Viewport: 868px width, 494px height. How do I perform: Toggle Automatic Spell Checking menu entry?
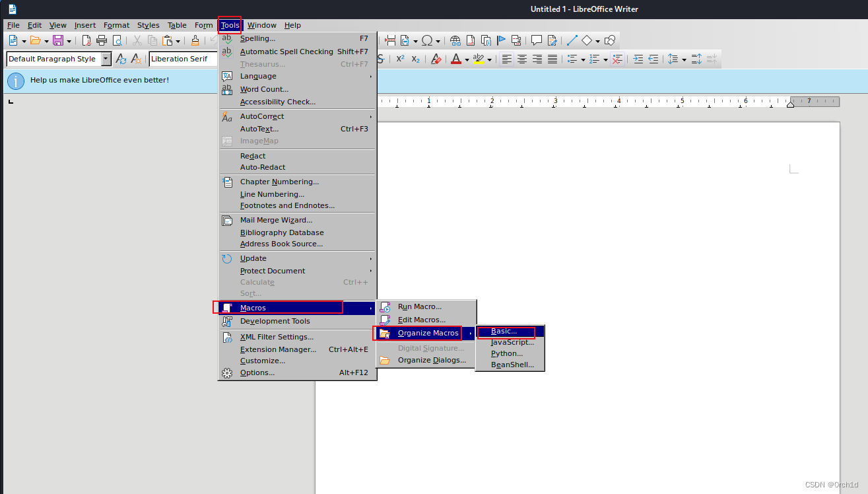tap(298, 52)
